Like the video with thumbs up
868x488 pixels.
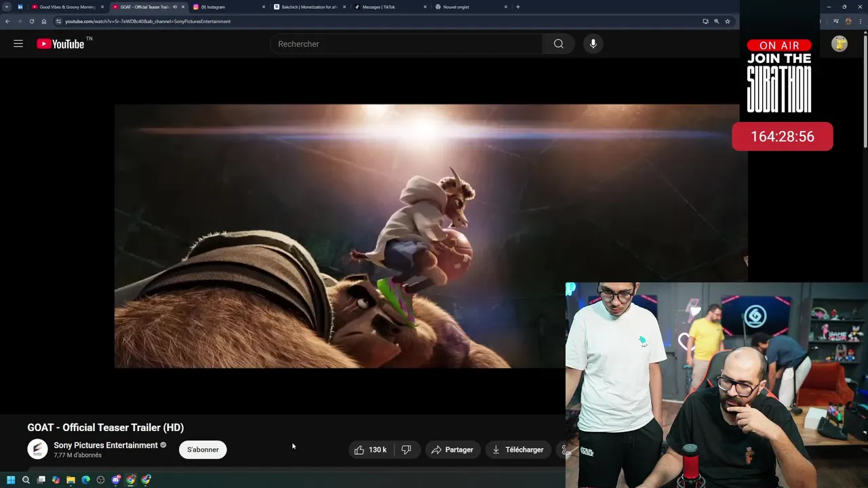[x=359, y=450]
